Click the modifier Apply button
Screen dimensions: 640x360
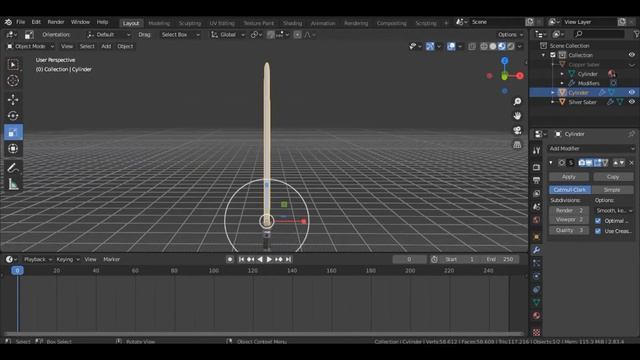(569, 177)
